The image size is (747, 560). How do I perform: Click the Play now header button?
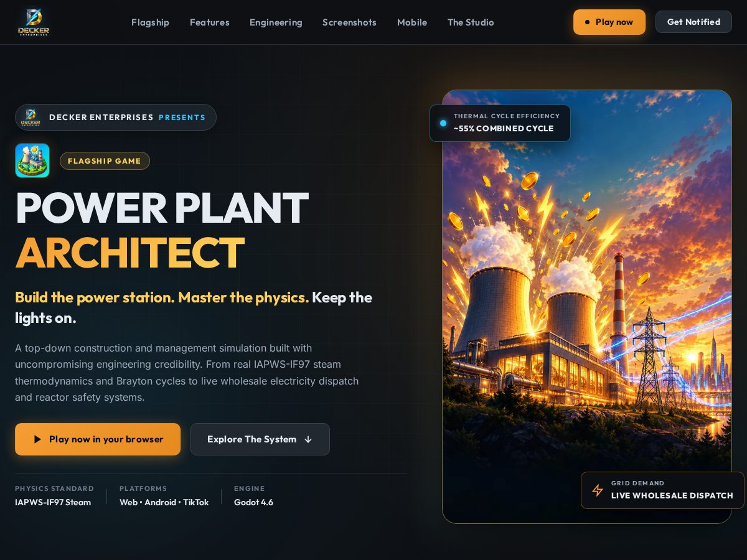click(x=609, y=22)
